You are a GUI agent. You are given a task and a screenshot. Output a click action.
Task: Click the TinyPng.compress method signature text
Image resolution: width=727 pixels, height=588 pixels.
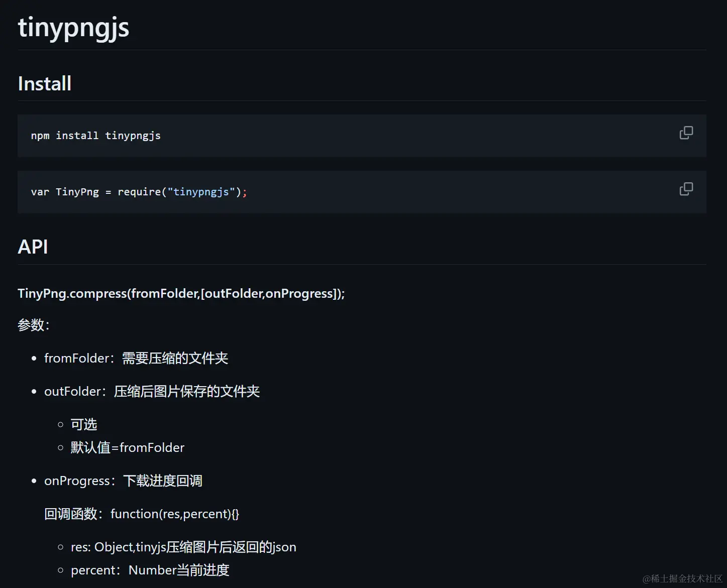point(181,293)
